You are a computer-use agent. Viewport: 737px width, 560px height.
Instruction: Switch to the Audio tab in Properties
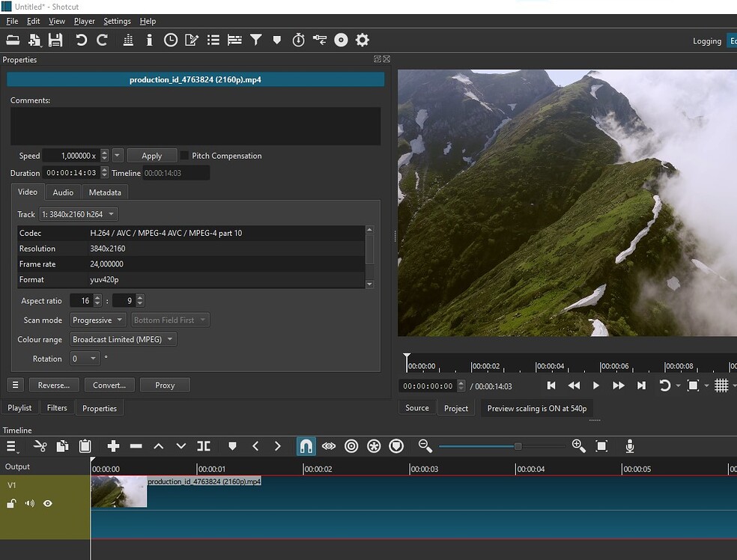62,192
